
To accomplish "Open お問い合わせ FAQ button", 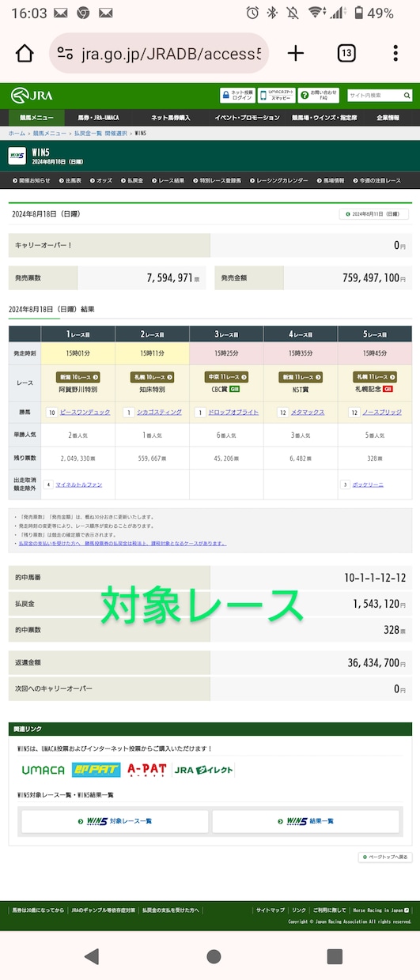I will (x=319, y=96).
